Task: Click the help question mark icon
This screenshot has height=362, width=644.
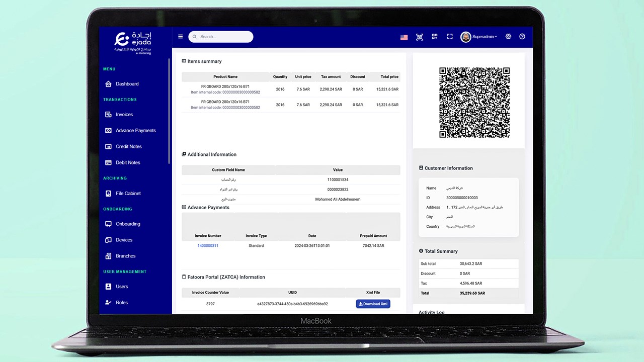Action: tap(522, 36)
